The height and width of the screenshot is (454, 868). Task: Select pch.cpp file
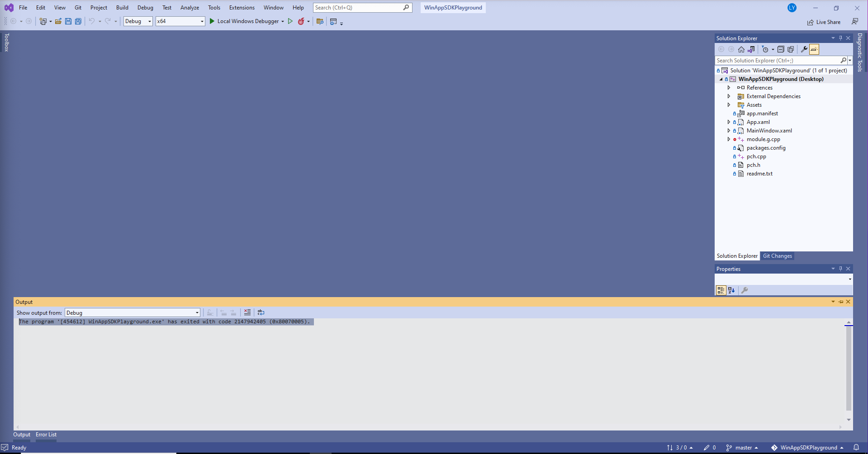tap(756, 156)
